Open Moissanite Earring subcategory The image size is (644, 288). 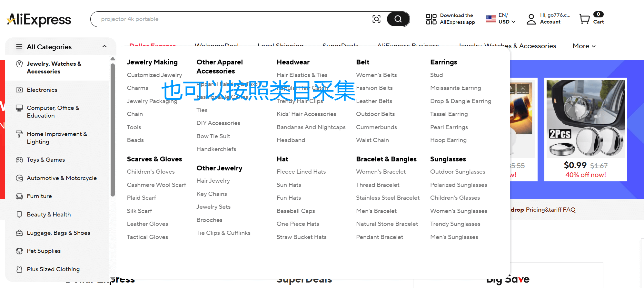455,88
